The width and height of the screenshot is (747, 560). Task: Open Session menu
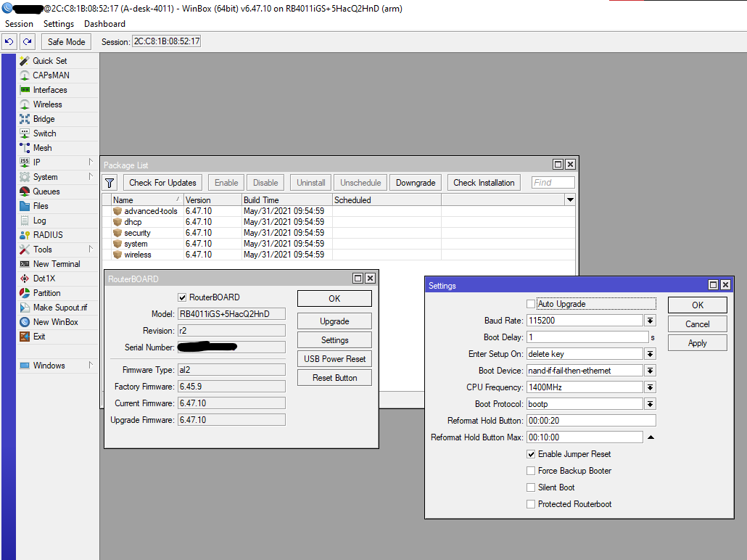[19, 24]
